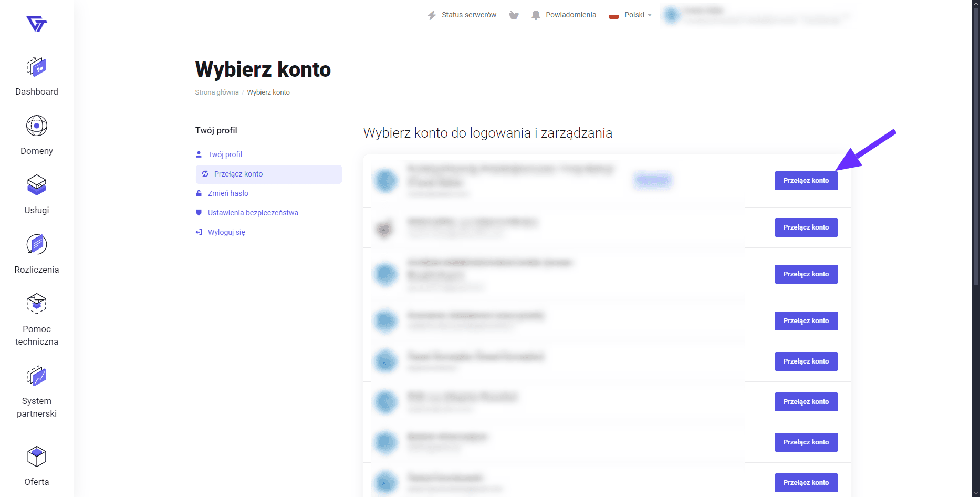
Task: Select Przełącz konto menu item
Action: pyautogui.click(x=238, y=174)
